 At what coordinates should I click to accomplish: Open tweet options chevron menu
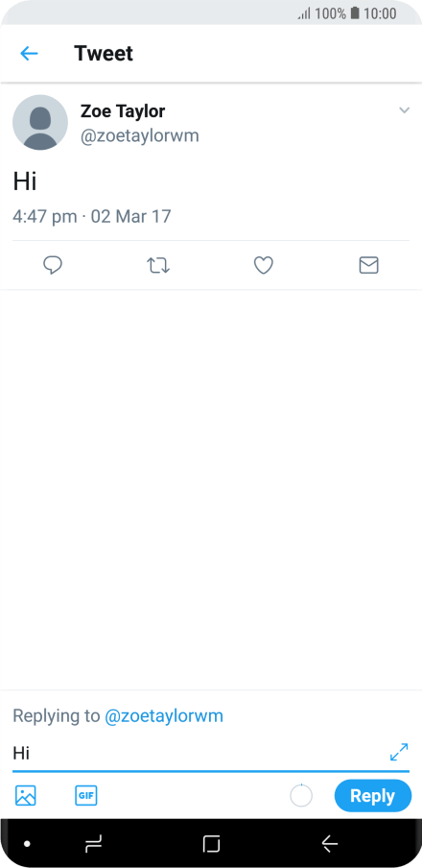click(x=405, y=110)
